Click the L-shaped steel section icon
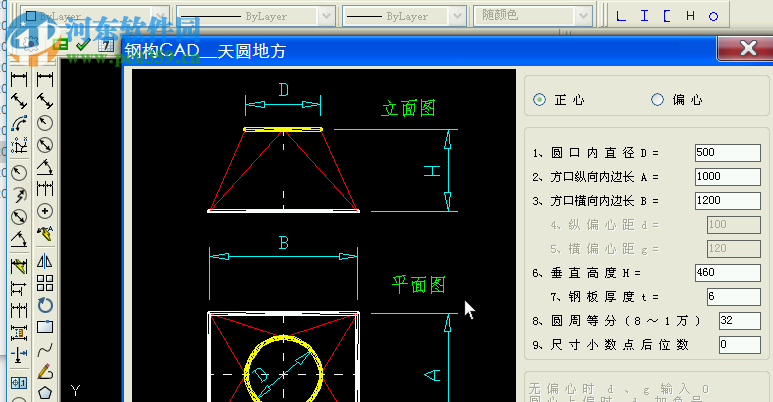The height and width of the screenshot is (402, 773). coord(622,16)
